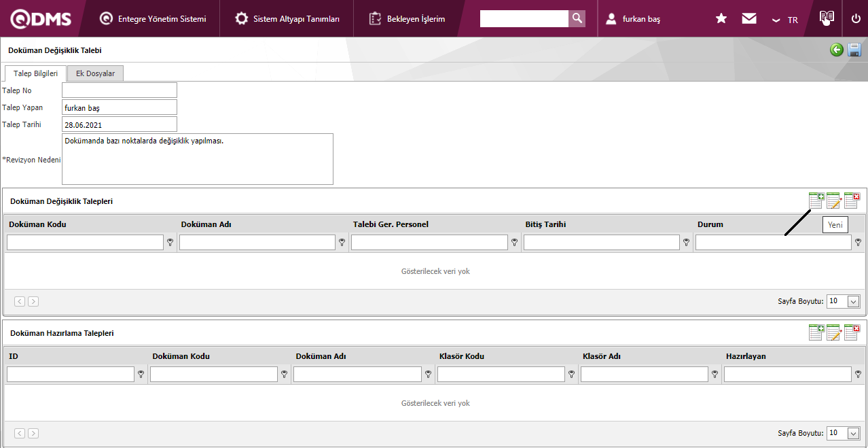Click furkan baş user profile link
Screen dimensions: 868x448
(640, 19)
